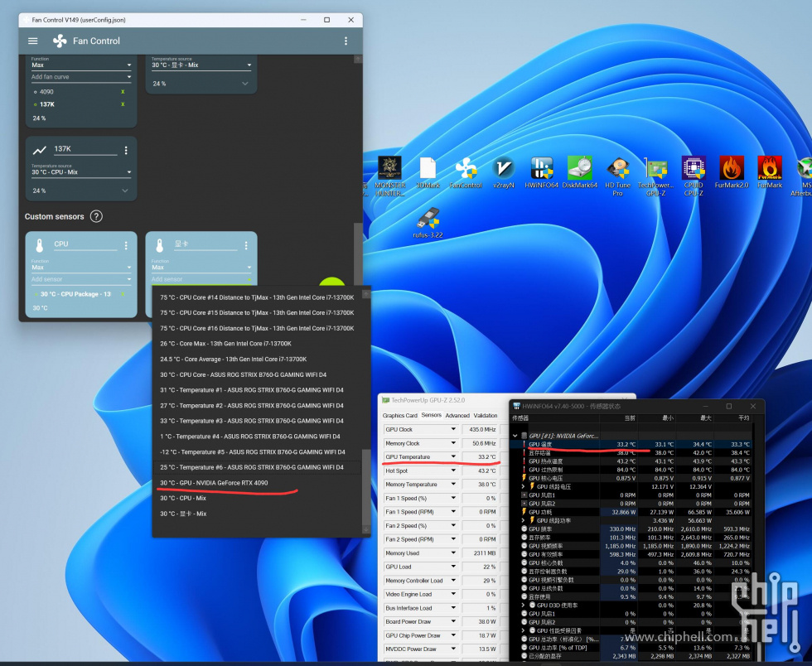812x666 pixels.
Task: Click the sensor dropdown list scrollbar
Action: click(x=366, y=489)
